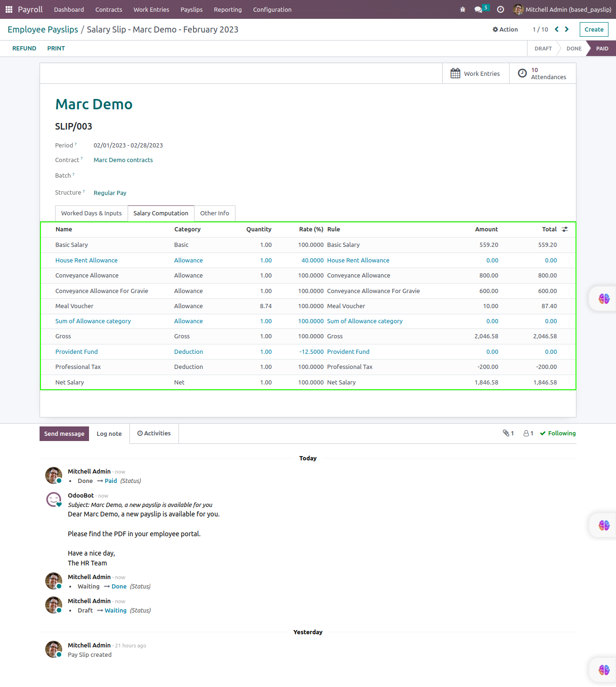
Task: Open the Reporting menu
Action: tap(228, 9)
